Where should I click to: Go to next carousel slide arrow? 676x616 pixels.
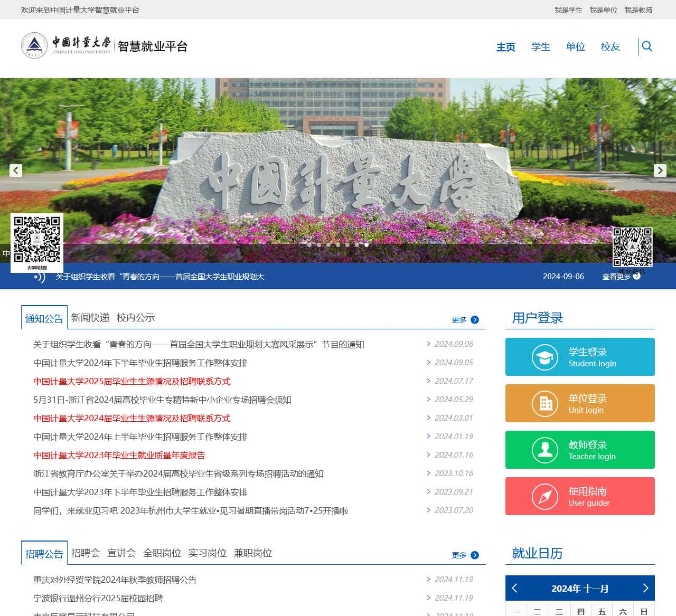[660, 170]
